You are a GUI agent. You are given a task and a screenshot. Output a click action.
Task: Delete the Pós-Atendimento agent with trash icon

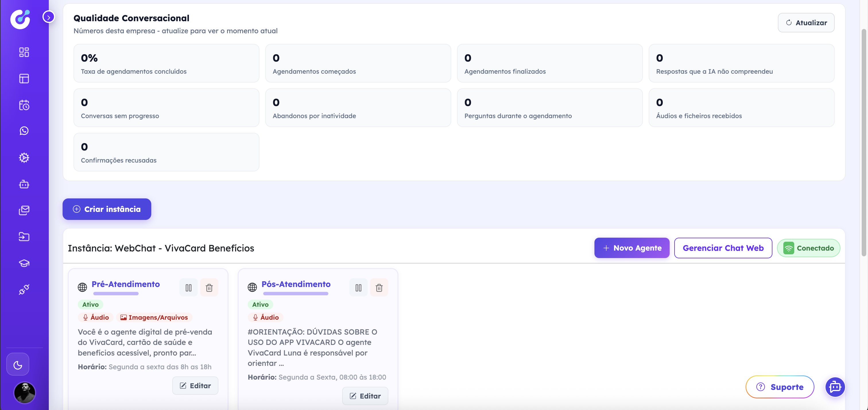click(x=379, y=288)
